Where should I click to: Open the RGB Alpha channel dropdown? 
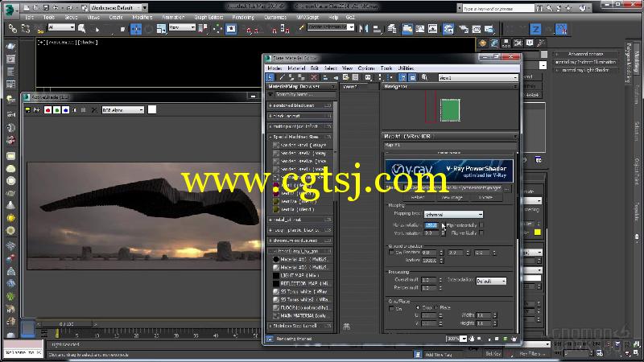(x=123, y=110)
